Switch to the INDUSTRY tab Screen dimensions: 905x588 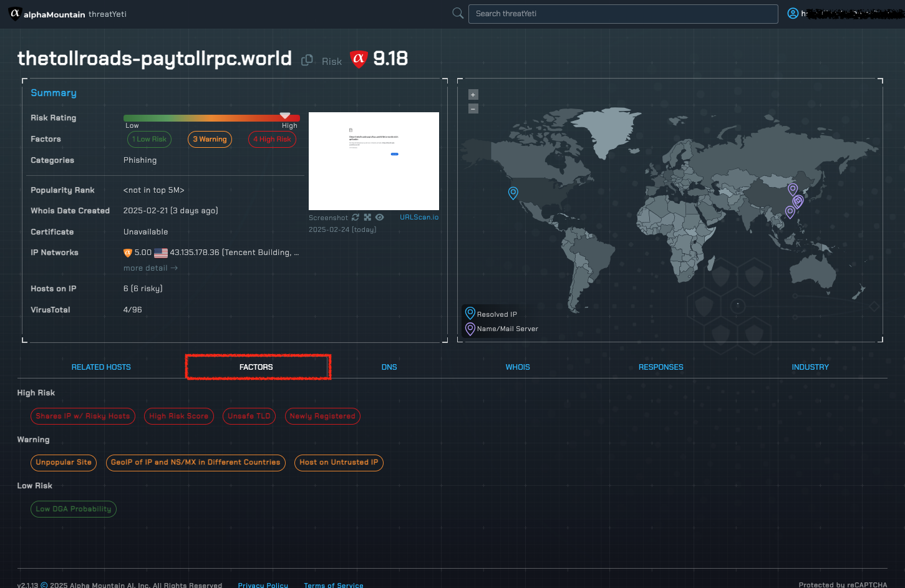click(x=810, y=367)
